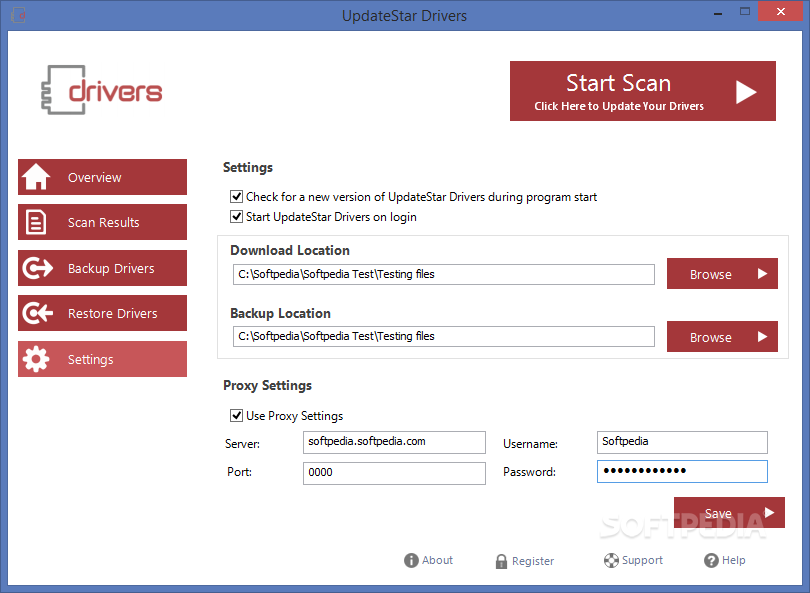This screenshot has height=593, width=810.
Task: Browse for the Backup Location folder
Action: [x=722, y=337]
